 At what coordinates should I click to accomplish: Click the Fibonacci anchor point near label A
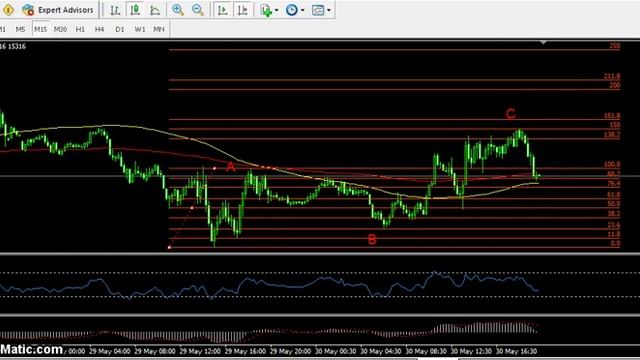(x=215, y=168)
